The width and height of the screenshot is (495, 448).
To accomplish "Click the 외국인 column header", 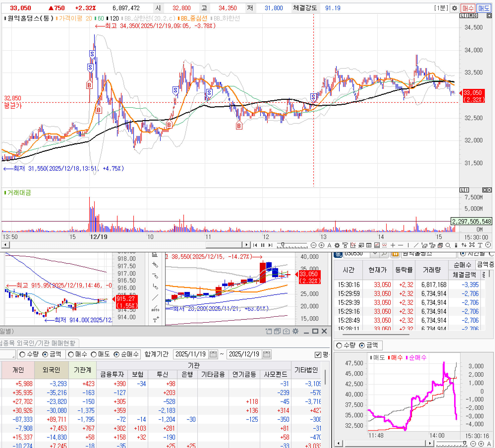I will point(51,370).
